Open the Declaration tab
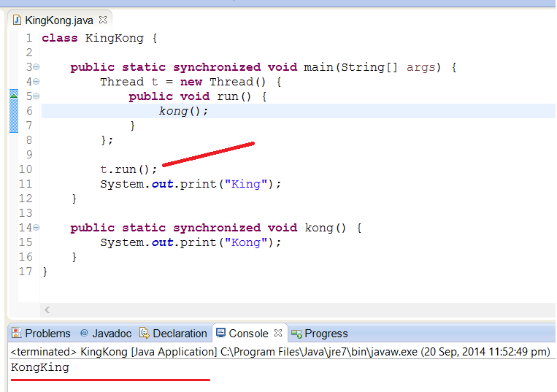 click(x=173, y=334)
